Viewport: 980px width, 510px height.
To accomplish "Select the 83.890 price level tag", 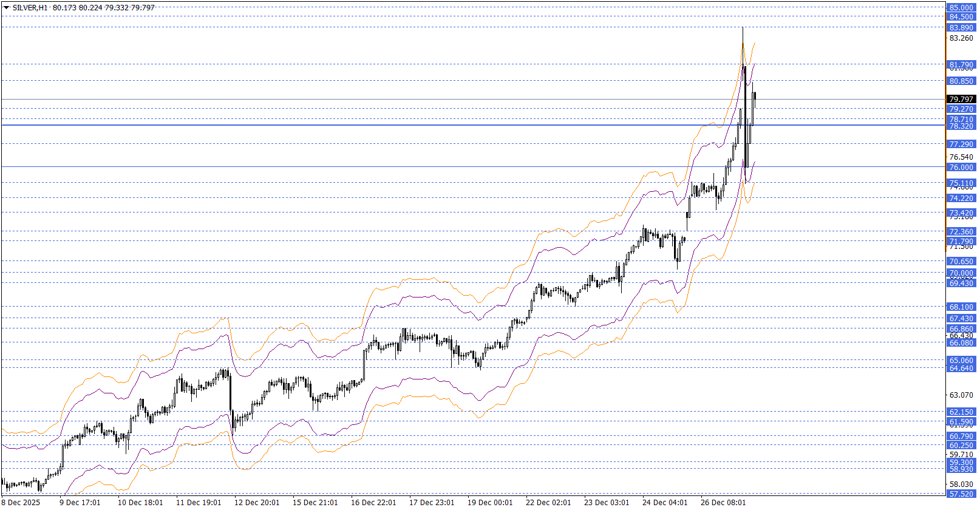I will [x=961, y=28].
